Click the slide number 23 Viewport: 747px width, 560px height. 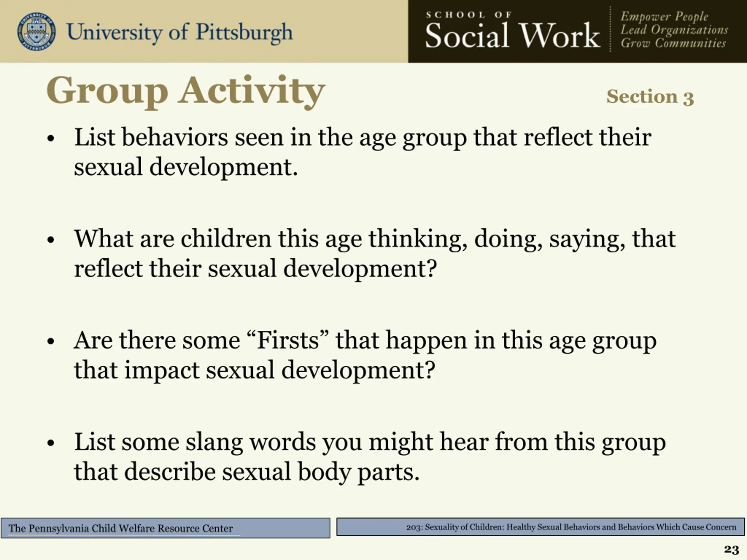732,549
